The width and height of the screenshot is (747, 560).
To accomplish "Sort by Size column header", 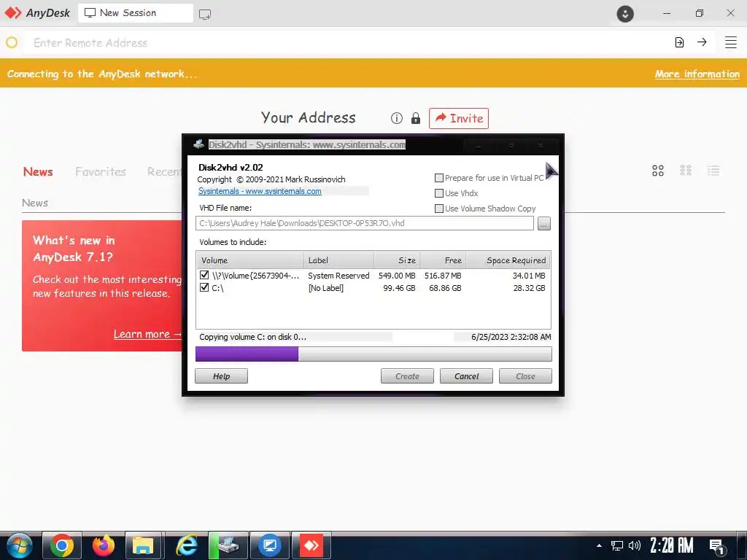I will coord(396,260).
